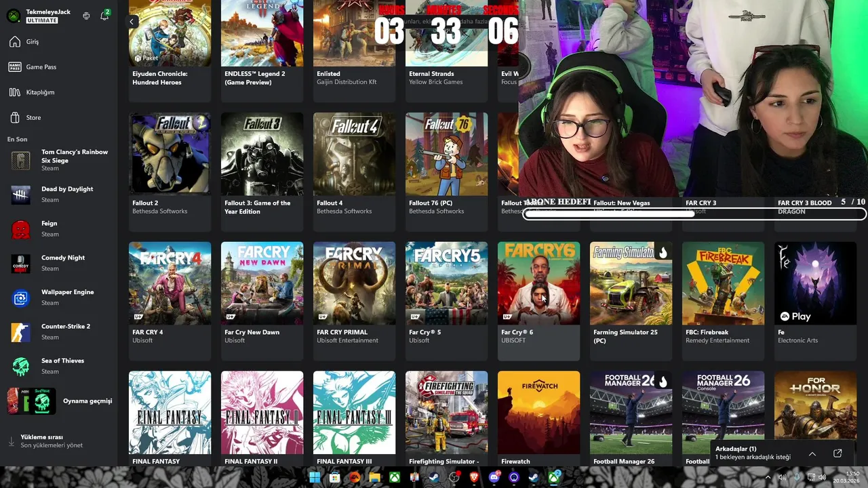Image resolution: width=868 pixels, height=488 pixels.
Task: Open the Firewatch game tile
Action: [x=538, y=418]
